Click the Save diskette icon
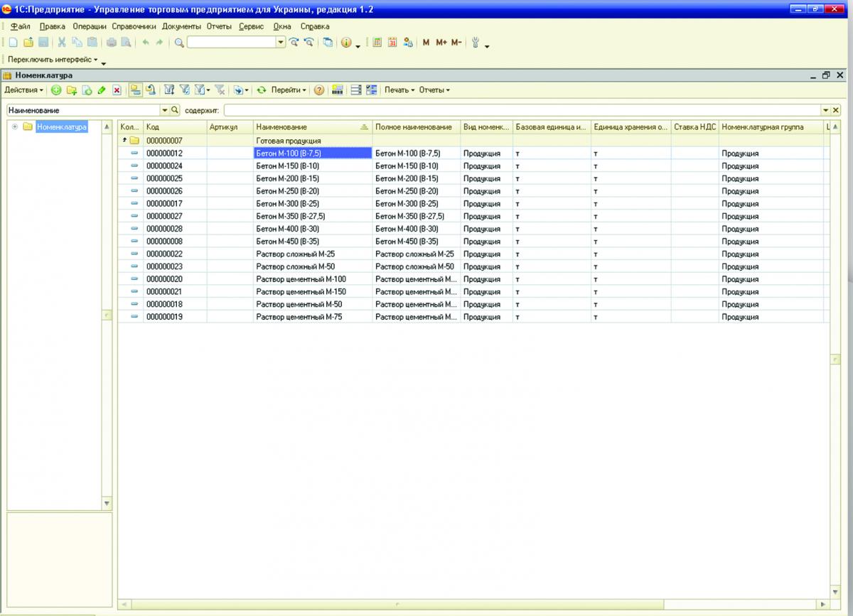This screenshot has width=853, height=616. click(x=44, y=43)
